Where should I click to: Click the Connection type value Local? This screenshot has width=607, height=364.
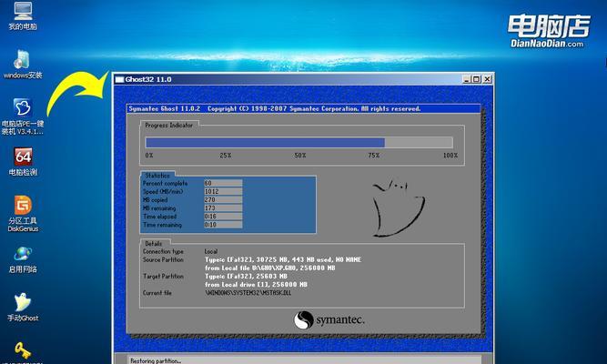[211, 251]
